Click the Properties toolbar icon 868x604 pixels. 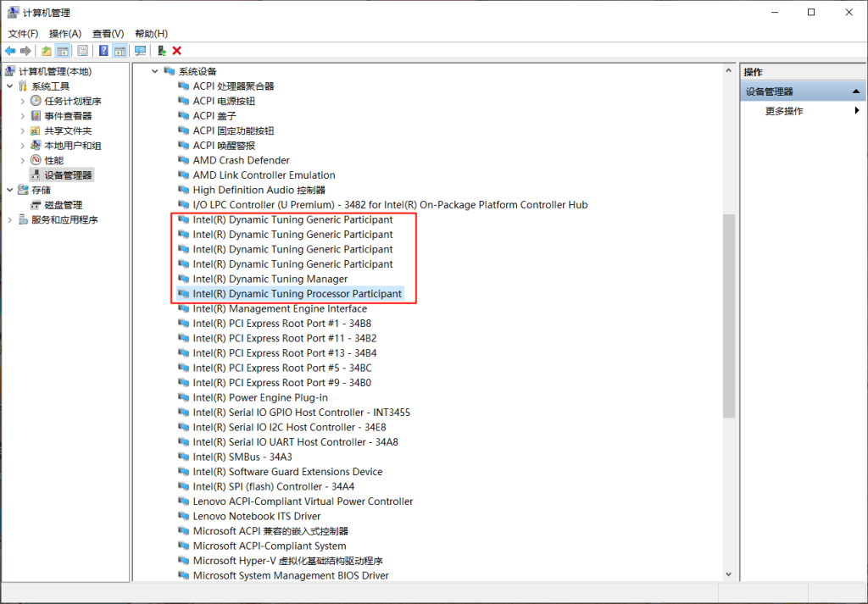tap(82, 51)
